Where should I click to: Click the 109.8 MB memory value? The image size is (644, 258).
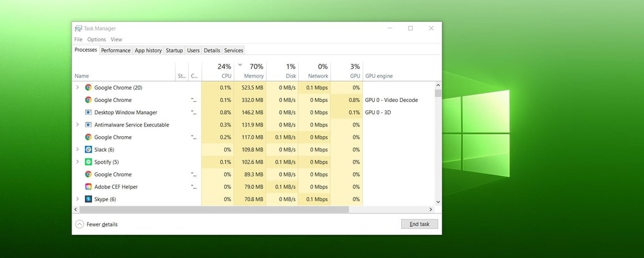[x=252, y=150]
